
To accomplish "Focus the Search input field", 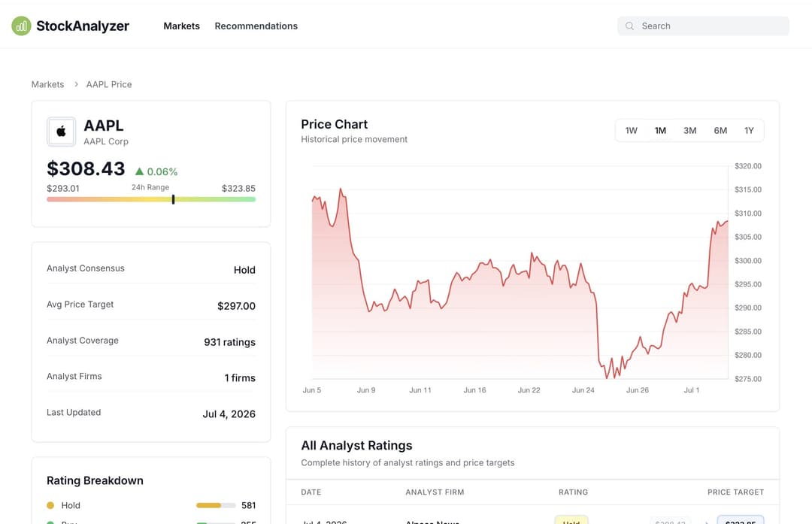I will (703, 26).
